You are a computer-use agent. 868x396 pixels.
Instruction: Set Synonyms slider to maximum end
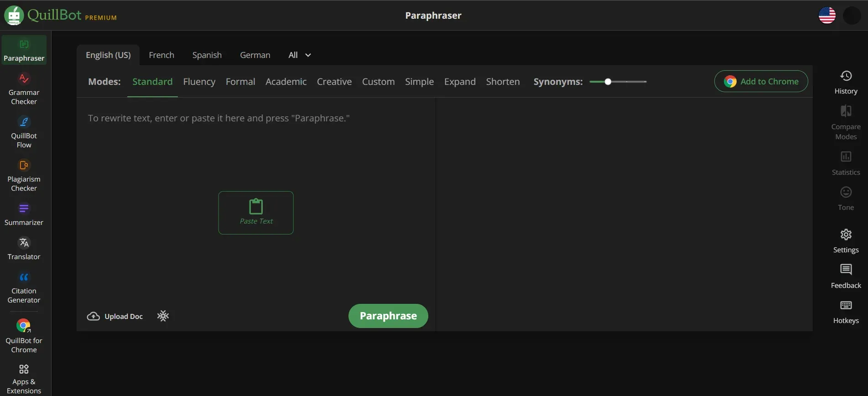(645, 82)
